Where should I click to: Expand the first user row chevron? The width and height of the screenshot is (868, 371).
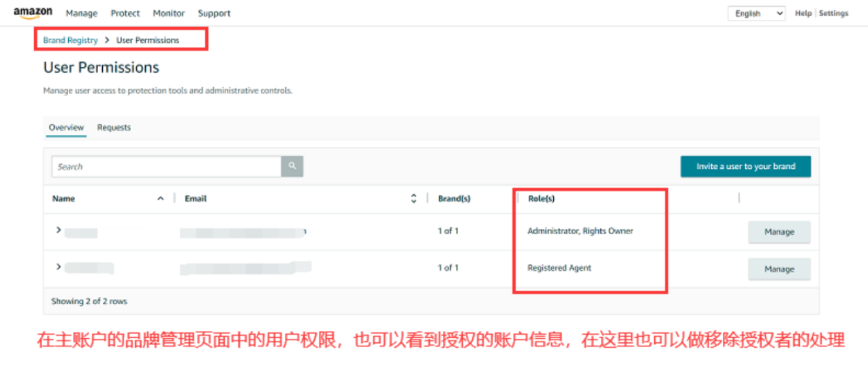tap(59, 230)
